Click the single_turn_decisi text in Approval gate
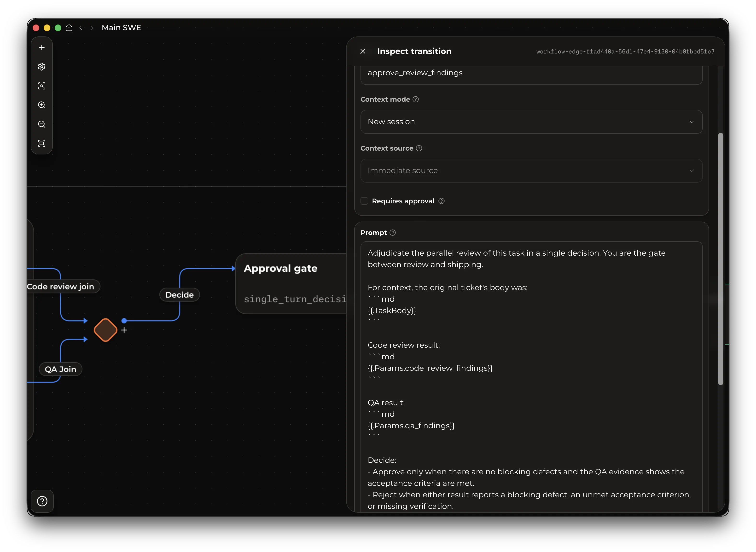 coord(295,299)
